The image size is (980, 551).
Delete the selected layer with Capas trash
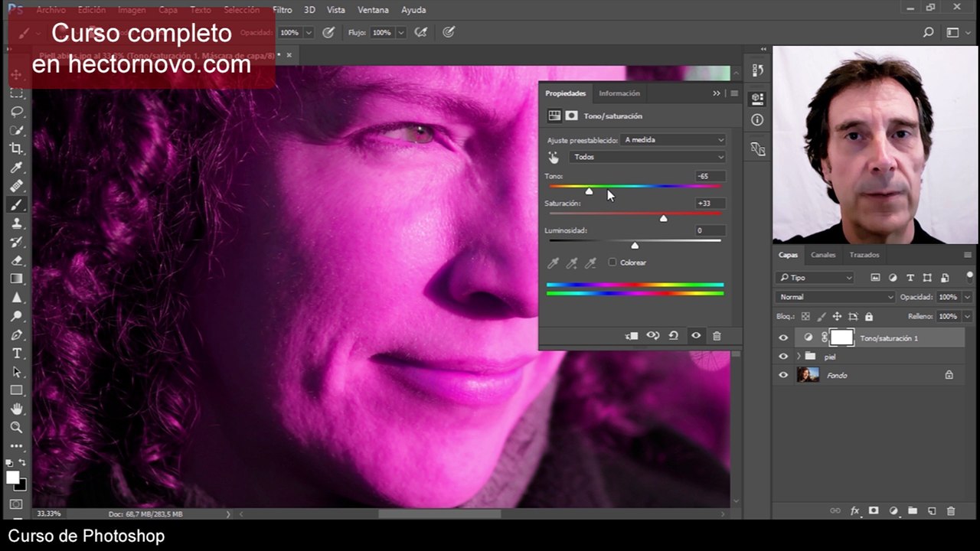coord(951,511)
